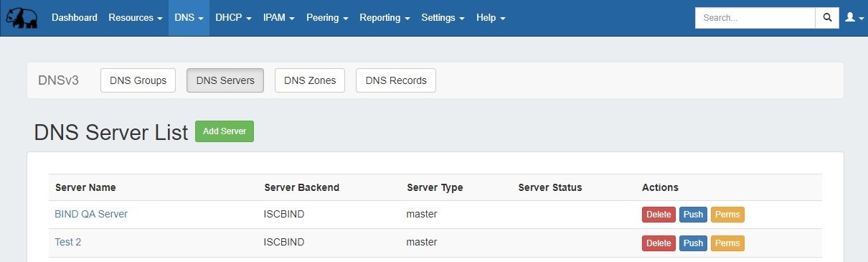Open the Test 2 server link

68,243
